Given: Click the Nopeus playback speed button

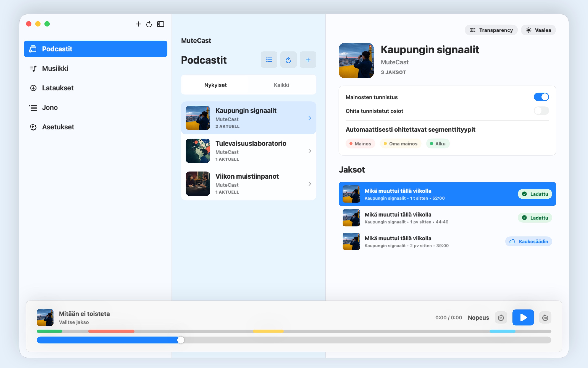Looking at the screenshot, I should (478, 317).
